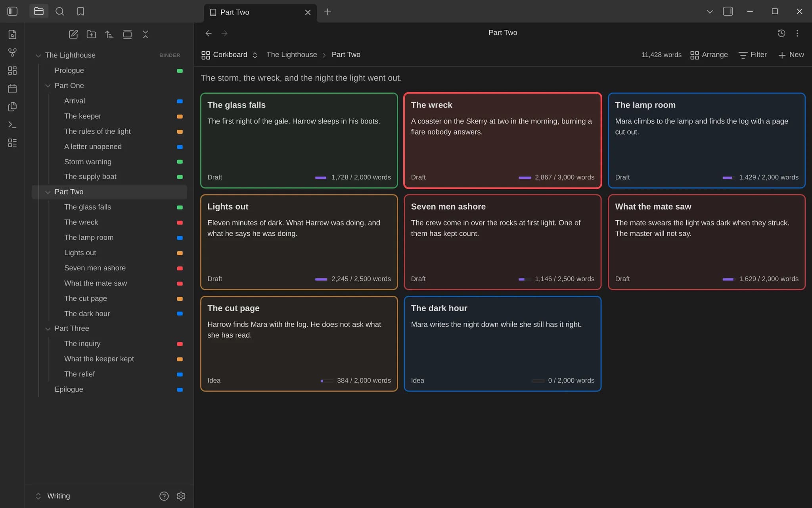This screenshot has height=508, width=812.
Task: Click the Prologue green label swatch
Action: [x=180, y=71]
